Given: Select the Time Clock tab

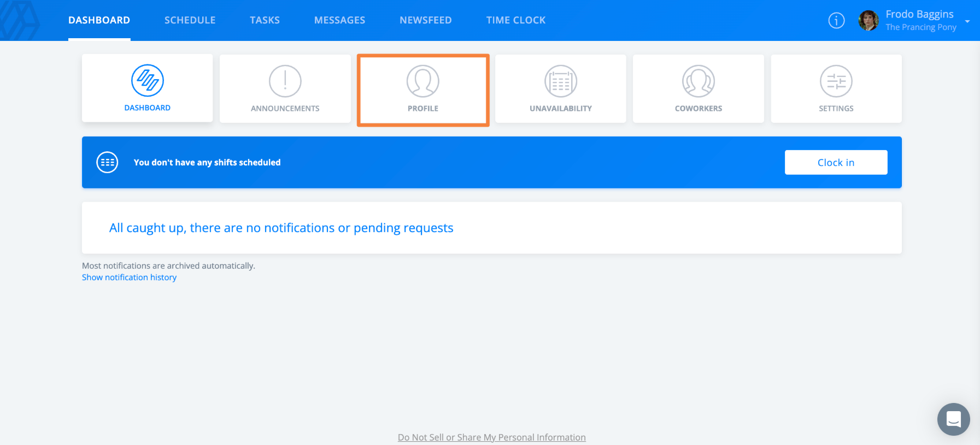Looking at the screenshot, I should [x=516, y=20].
